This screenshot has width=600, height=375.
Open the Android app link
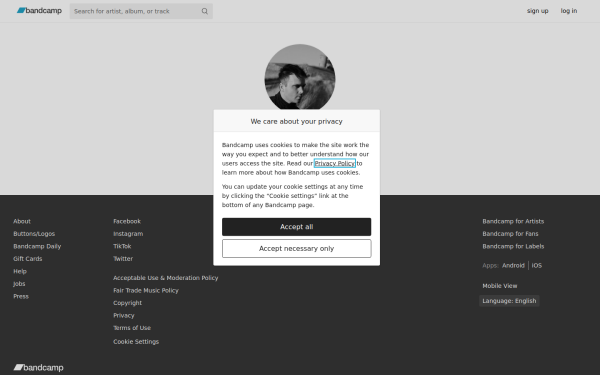point(513,265)
